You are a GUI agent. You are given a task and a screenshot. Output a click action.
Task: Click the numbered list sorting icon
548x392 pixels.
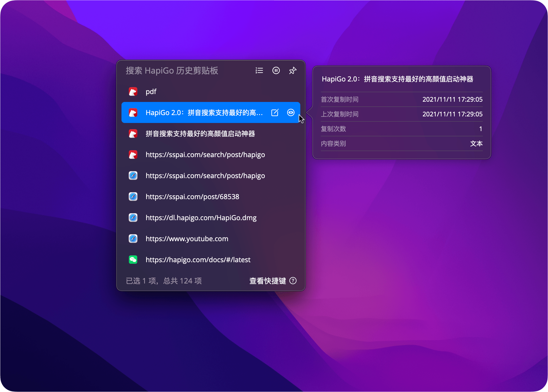coord(259,70)
